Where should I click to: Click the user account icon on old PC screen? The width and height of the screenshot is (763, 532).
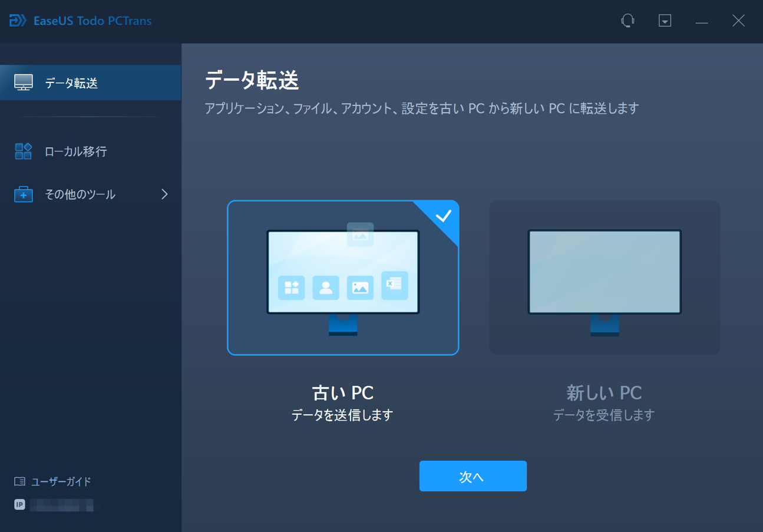325,288
